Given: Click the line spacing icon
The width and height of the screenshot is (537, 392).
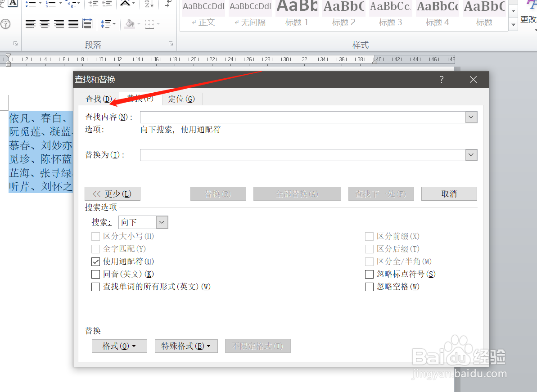Looking at the screenshot, I should tap(105, 24).
